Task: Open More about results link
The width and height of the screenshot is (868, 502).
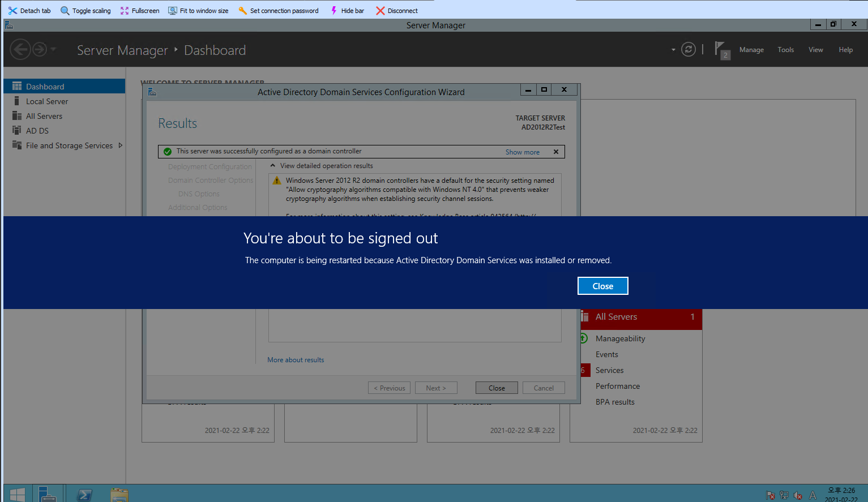Action: [x=296, y=360]
